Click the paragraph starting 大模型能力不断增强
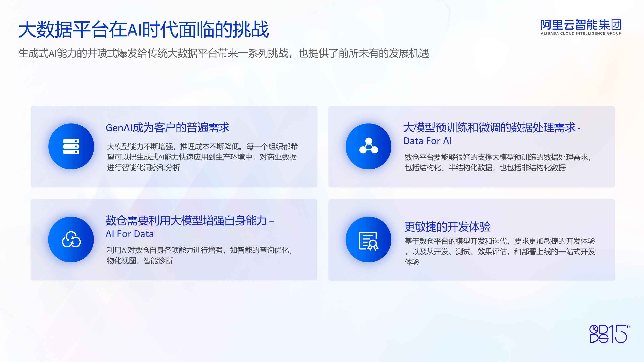The height and width of the screenshot is (362, 644). click(203, 157)
